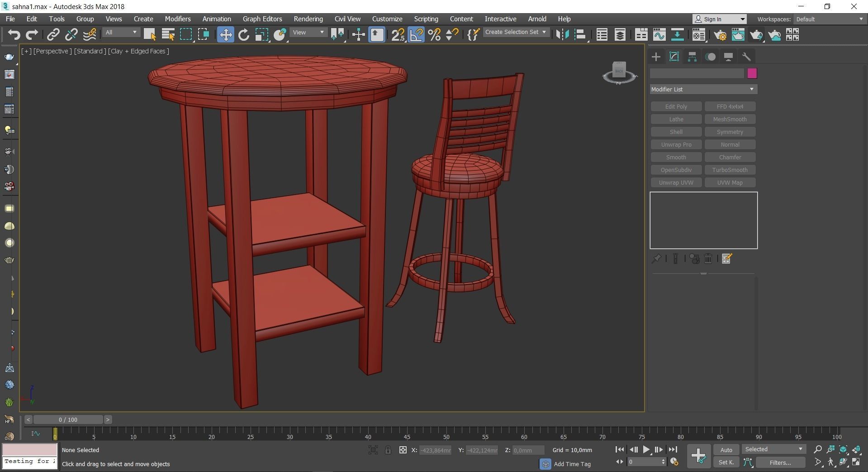868x472 pixels.
Task: Activate Select and Scale tool
Action: point(261,35)
